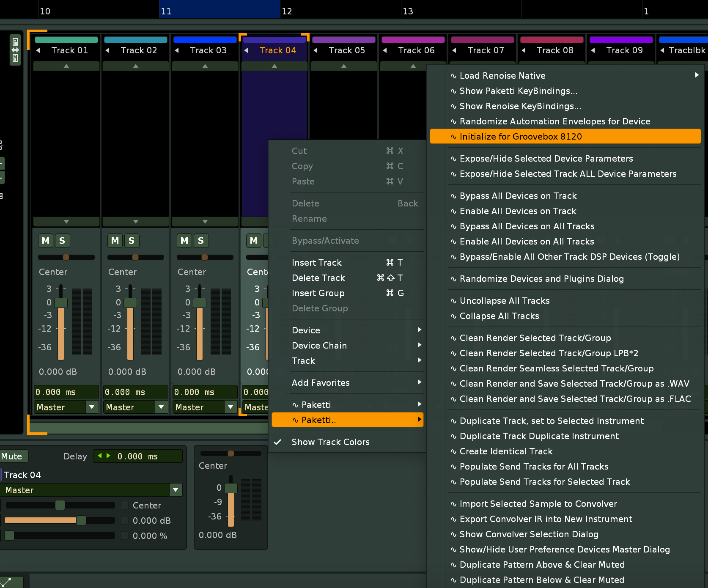Click the up arrow under Track 02 header
The image size is (708, 588).
135,66
